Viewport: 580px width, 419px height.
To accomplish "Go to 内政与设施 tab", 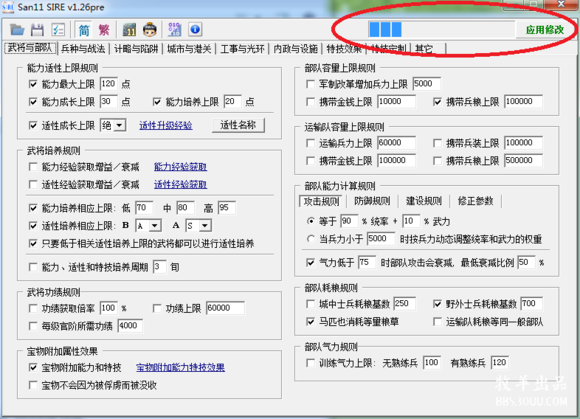I will point(296,49).
